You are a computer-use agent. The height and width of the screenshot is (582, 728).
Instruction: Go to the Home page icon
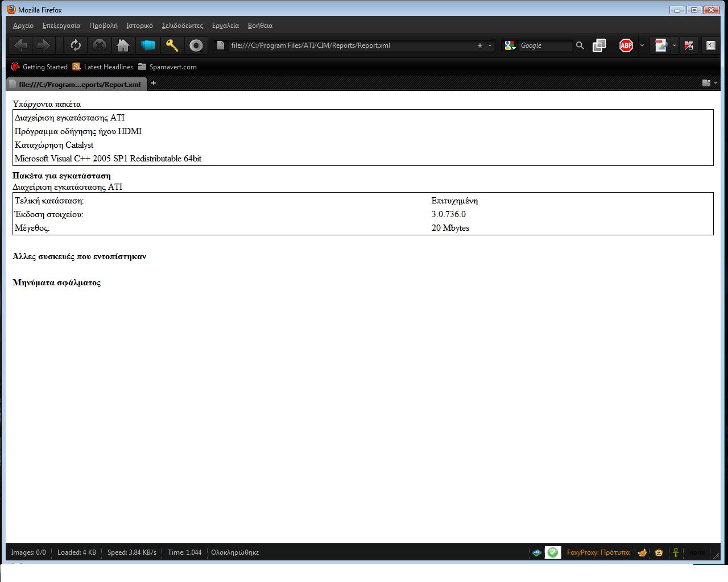tap(123, 45)
